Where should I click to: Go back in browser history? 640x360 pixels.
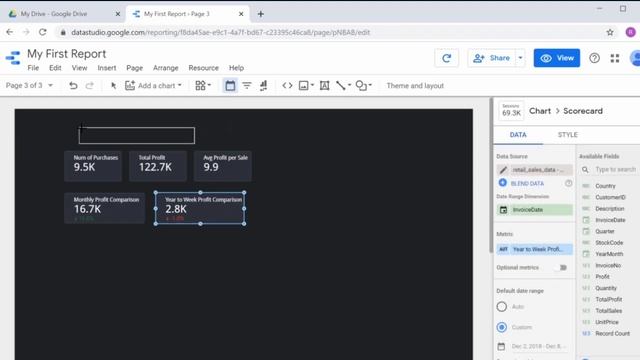click(10, 32)
